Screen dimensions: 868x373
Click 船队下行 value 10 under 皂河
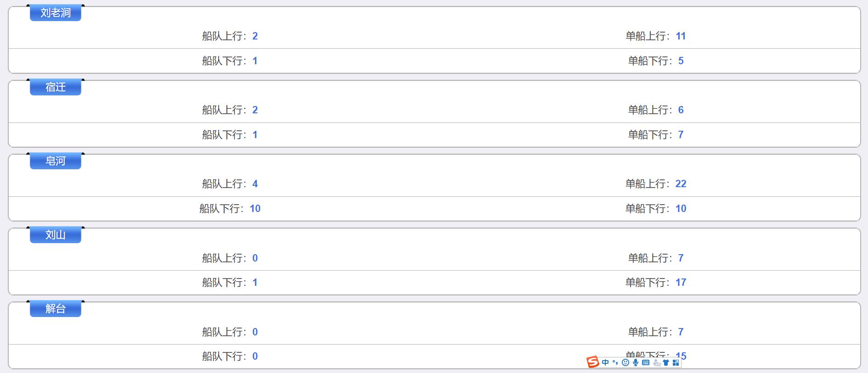click(255, 209)
